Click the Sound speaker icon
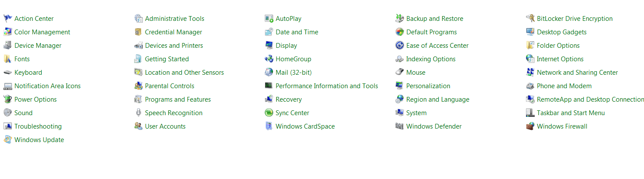644x179 pixels. click(x=8, y=113)
